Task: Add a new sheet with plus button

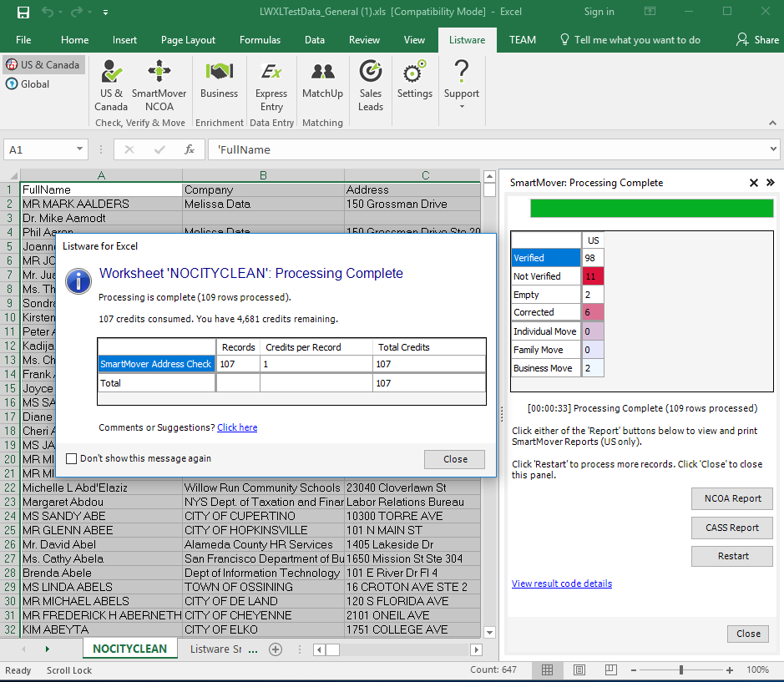Action: [x=276, y=649]
